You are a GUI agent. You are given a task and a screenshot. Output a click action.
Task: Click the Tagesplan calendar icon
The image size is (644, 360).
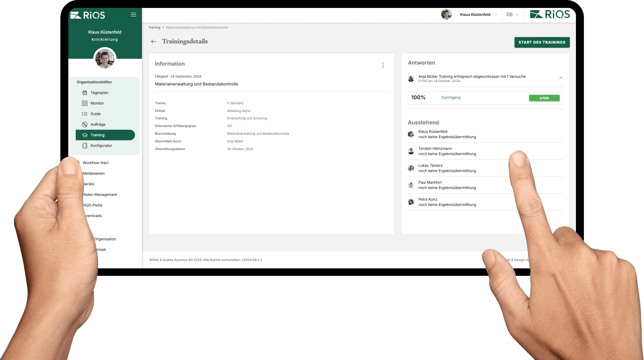tap(85, 93)
